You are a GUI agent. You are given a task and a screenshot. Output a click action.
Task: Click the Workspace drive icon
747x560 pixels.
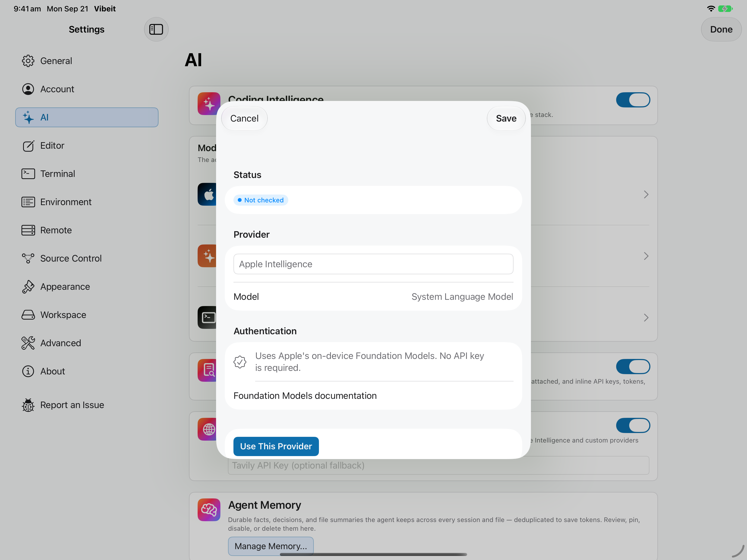(28, 315)
